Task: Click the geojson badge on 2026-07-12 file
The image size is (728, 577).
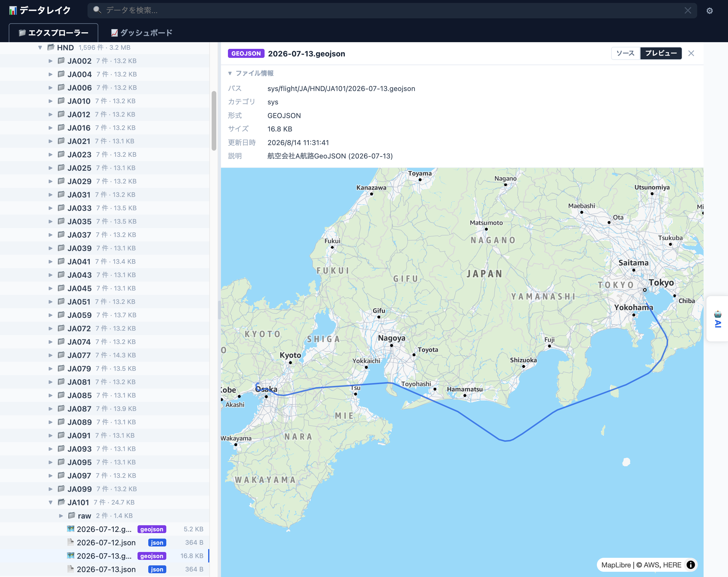Action: click(x=151, y=529)
